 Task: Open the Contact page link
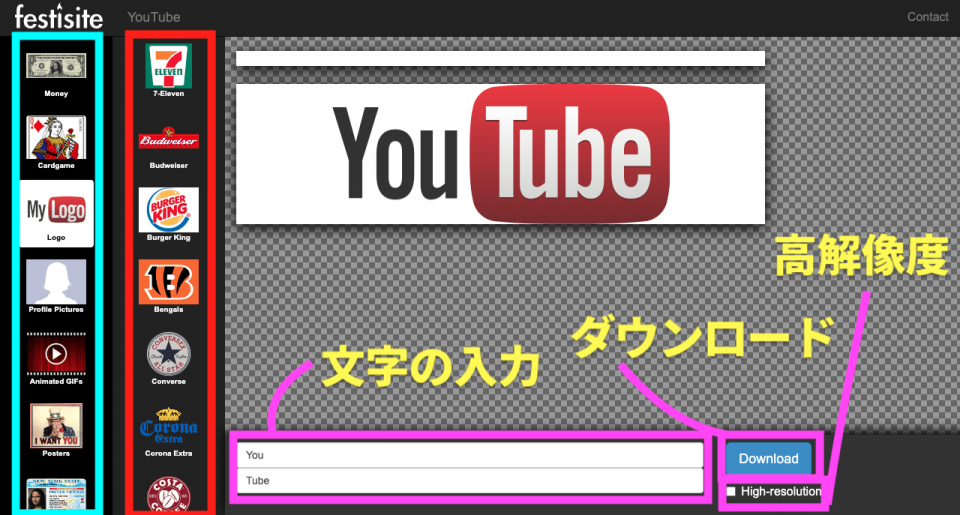928,17
